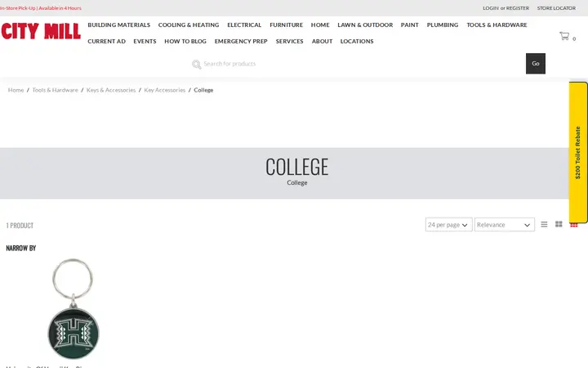The width and height of the screenshot is (588, 368).
Task: Click the College breadcrumb text
Action: [203, 90]
